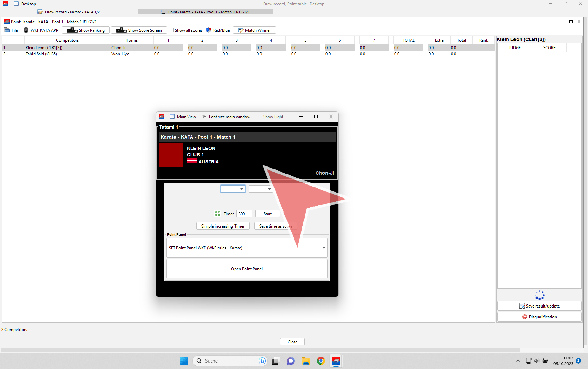588x369 pixels.
Task: Open Show Ranking podium button
Action: tap(86, 30)
